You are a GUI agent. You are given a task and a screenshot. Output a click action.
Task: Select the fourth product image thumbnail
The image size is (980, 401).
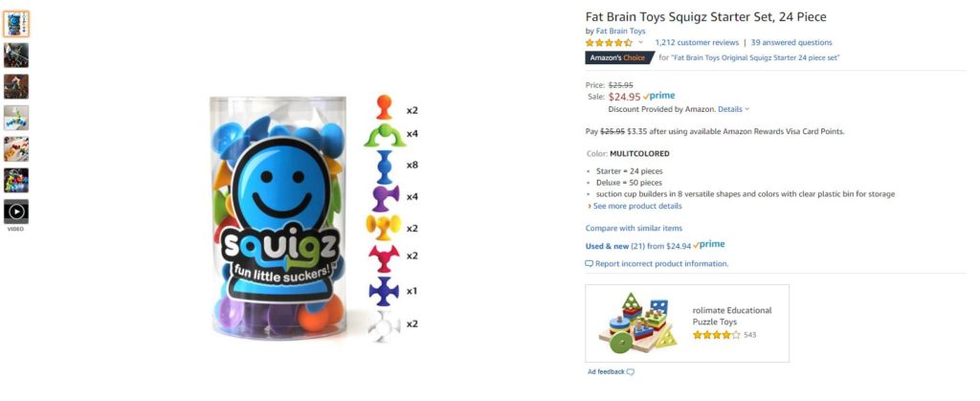16,118
